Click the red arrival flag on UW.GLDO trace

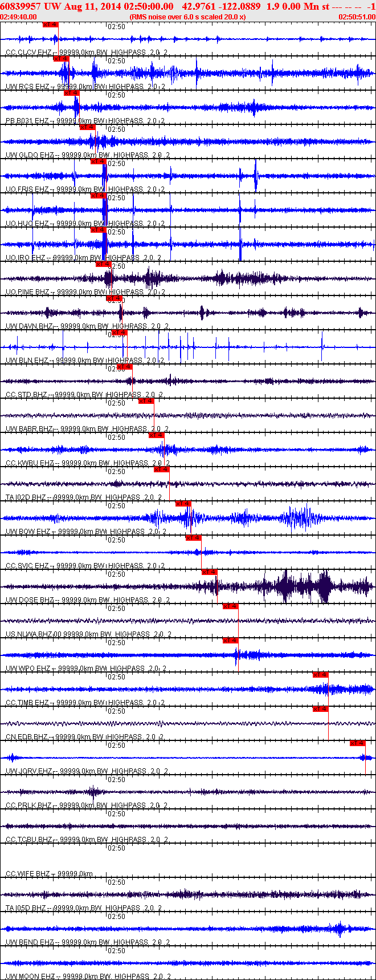point(87,127)
